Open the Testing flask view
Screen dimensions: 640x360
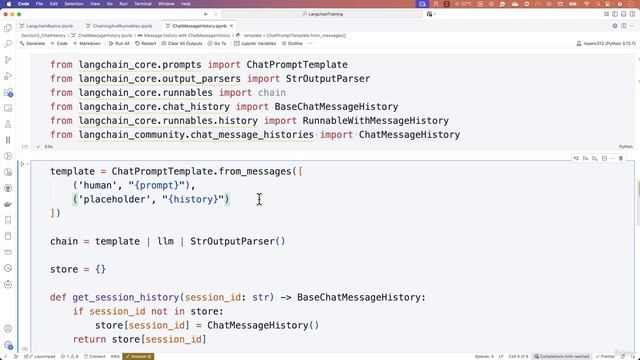coord(8,124)
